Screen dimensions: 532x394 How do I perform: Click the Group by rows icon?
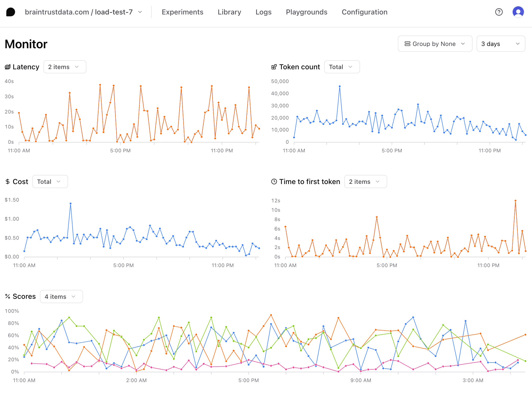[x=407, y=44]
